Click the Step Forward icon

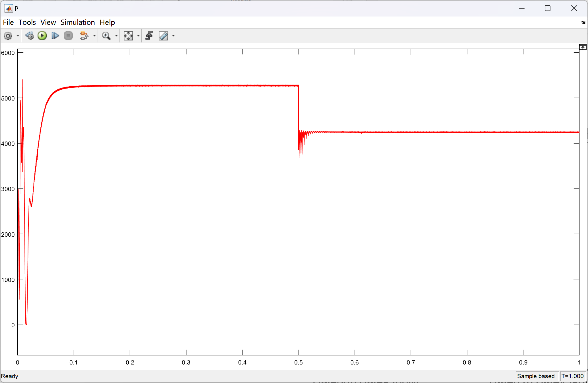pyautogui.click(x=55, y=36)
